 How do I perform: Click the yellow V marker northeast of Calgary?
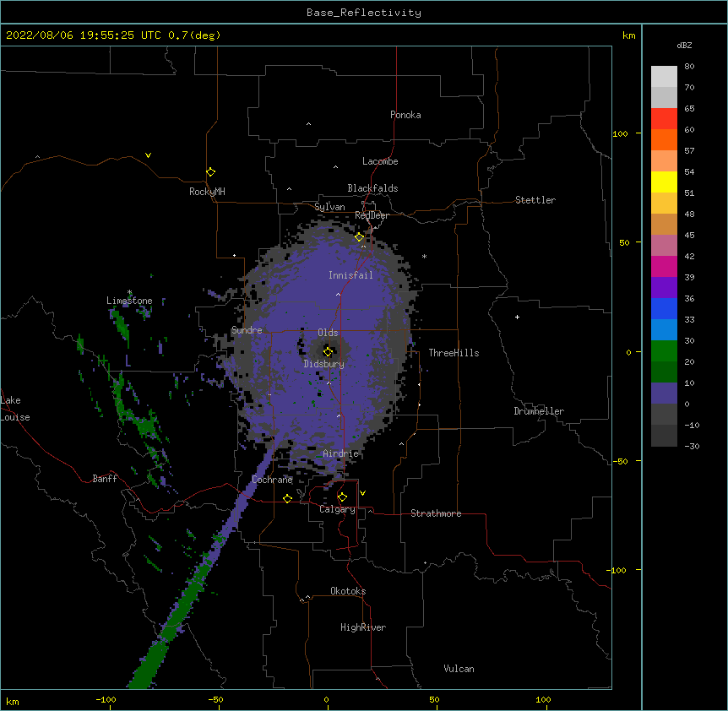coord(362,493)
